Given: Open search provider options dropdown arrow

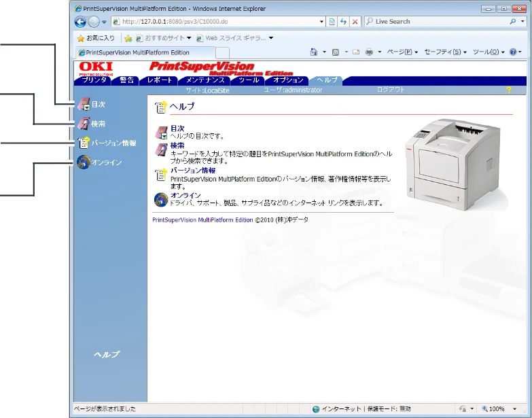Looking at the screenshot, I should [x=522, y=21].
